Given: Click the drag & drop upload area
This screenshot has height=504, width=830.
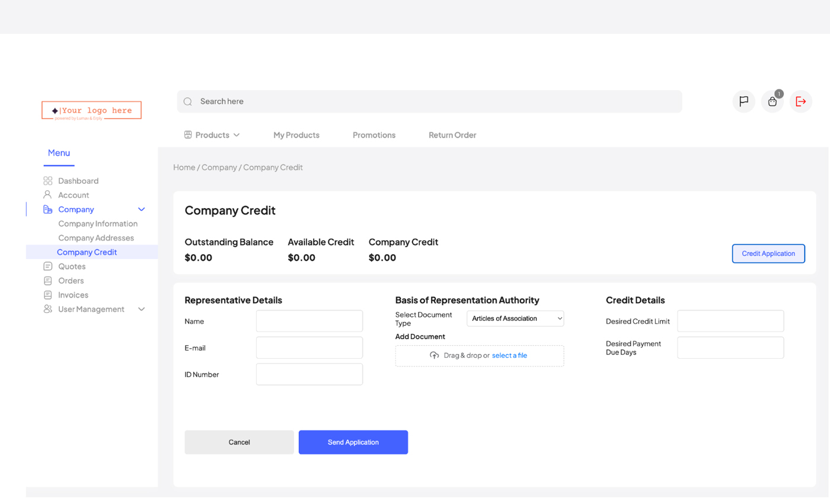Looking at the screenshot, I should [x=480, y=356].
